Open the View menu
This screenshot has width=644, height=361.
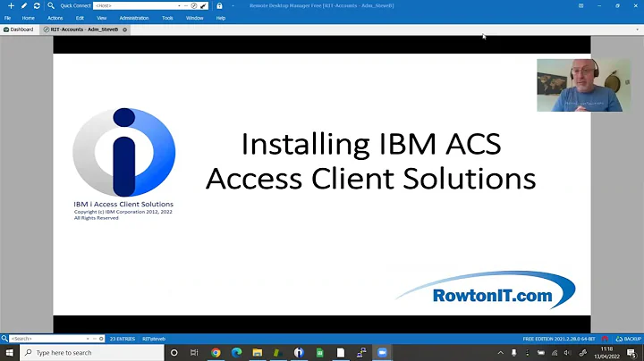(101, 18)
